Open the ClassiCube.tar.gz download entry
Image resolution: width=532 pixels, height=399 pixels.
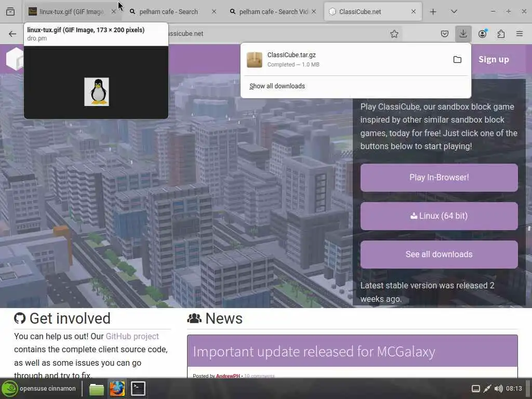point(344,59)
